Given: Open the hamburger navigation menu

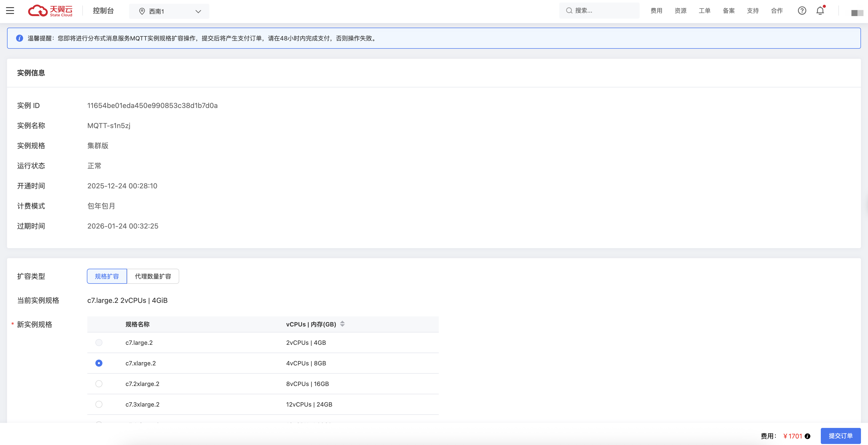Looking at the screenshot, I should [10, 11].
